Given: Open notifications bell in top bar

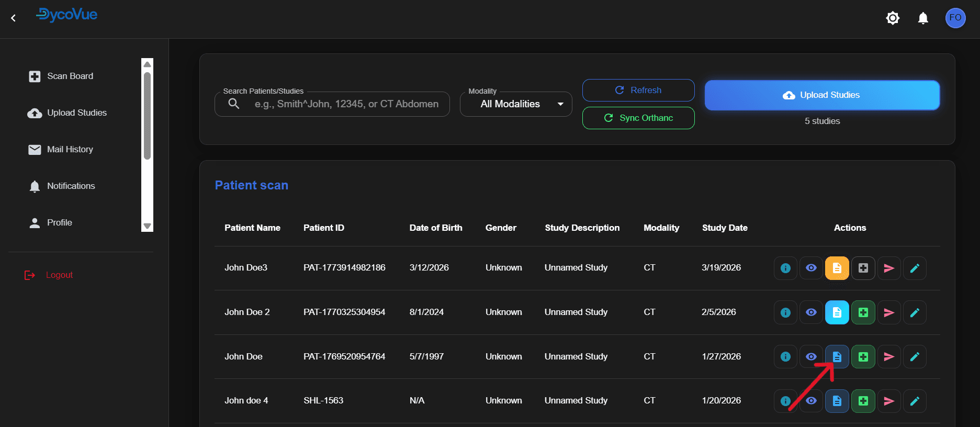Looking at the screenshot, I should tap(923, 18).
